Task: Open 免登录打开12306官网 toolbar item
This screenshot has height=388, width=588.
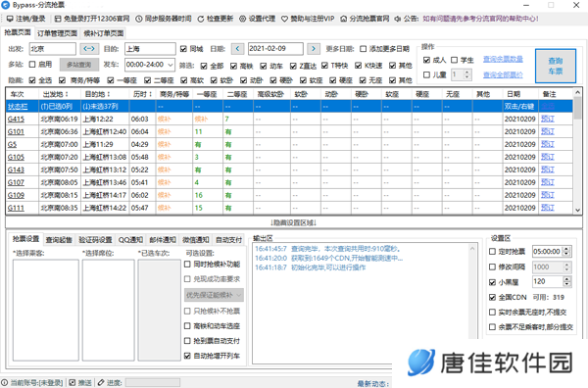Action: click(x=92, y=19)
